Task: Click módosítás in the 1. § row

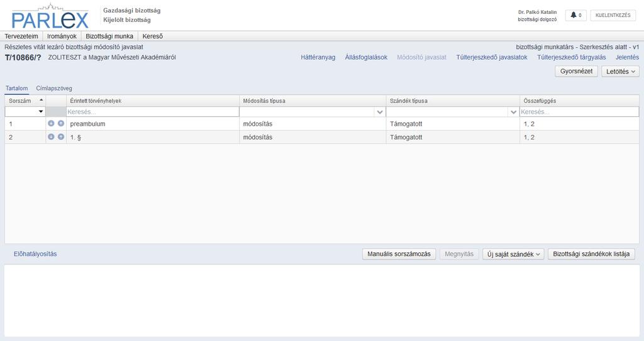Action: (257, 137)
